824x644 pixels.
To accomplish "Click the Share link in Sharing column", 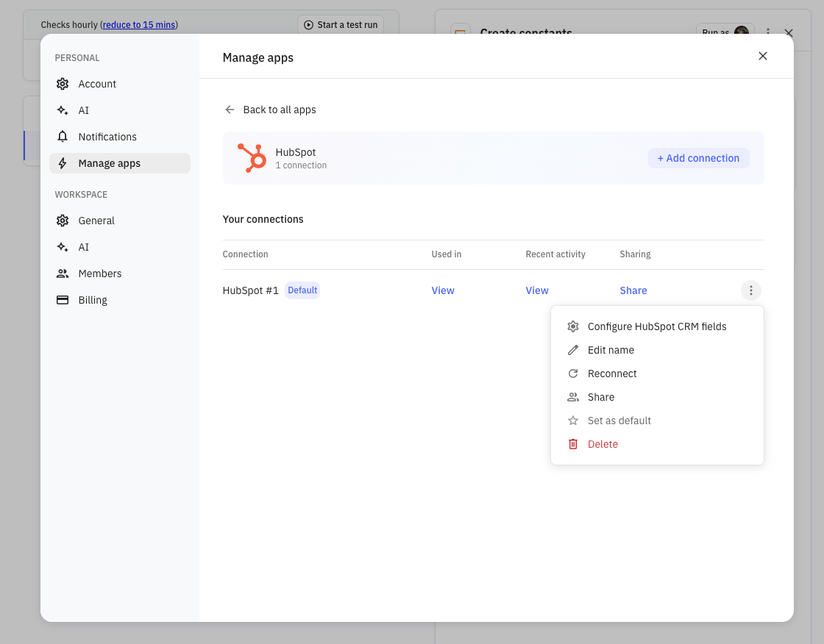I will tap(633, 290).
